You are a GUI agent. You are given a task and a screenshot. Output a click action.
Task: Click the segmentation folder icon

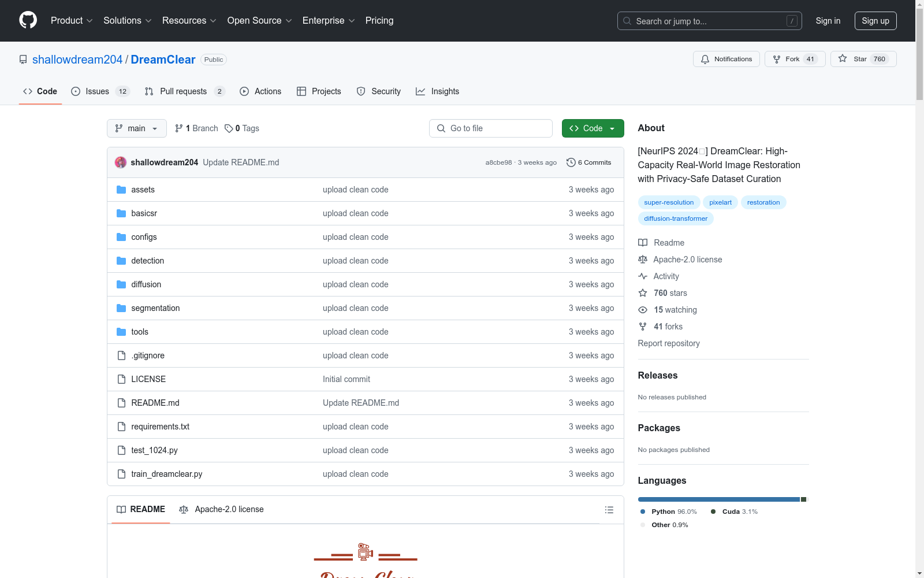click(x=121, y=308)
